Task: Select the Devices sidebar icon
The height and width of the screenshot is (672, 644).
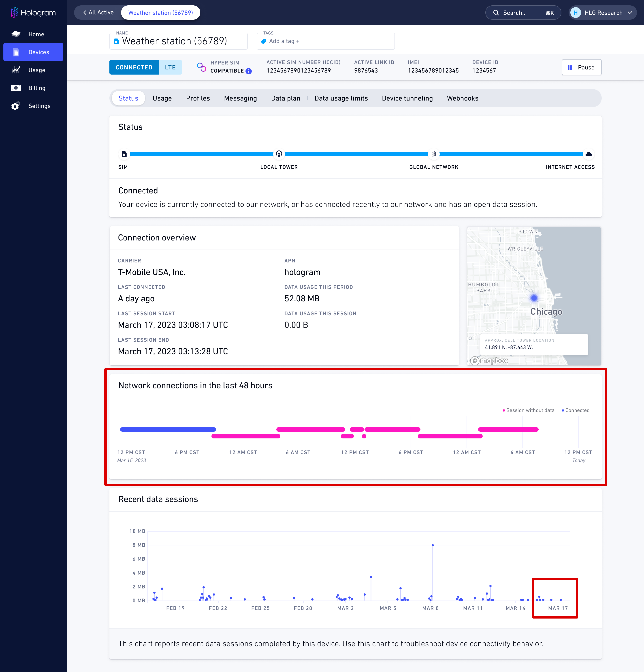Action: 16,52
